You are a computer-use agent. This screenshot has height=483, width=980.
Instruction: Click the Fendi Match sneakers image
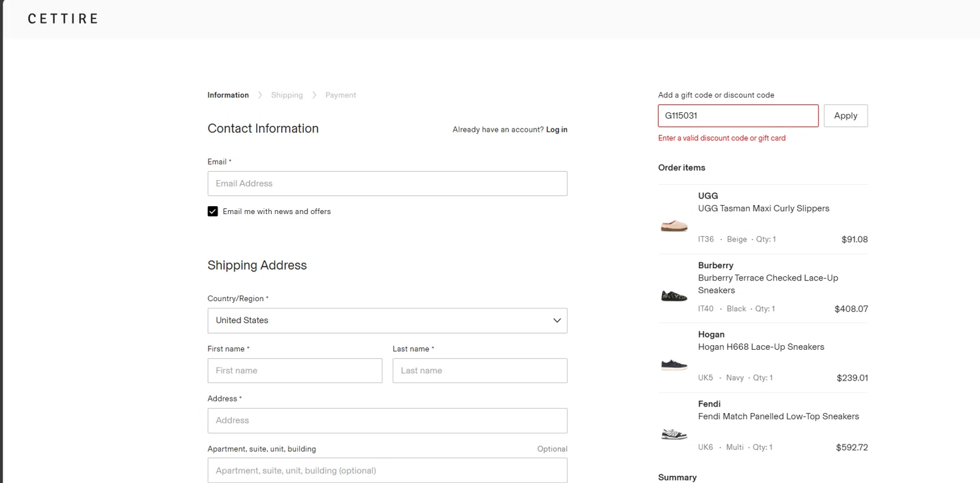pos(674,433)
